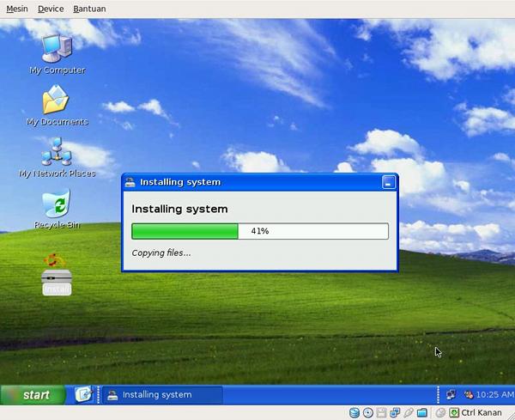
Task: Click the VirtualBox optical disc icon
Action: pos(368,413)
